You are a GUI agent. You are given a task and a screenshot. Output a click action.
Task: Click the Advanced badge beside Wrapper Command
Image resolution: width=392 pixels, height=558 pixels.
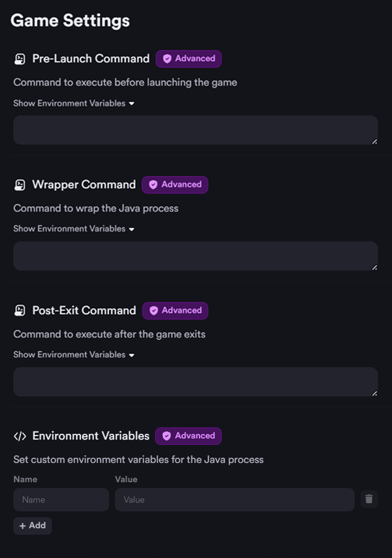click(175, 185)
